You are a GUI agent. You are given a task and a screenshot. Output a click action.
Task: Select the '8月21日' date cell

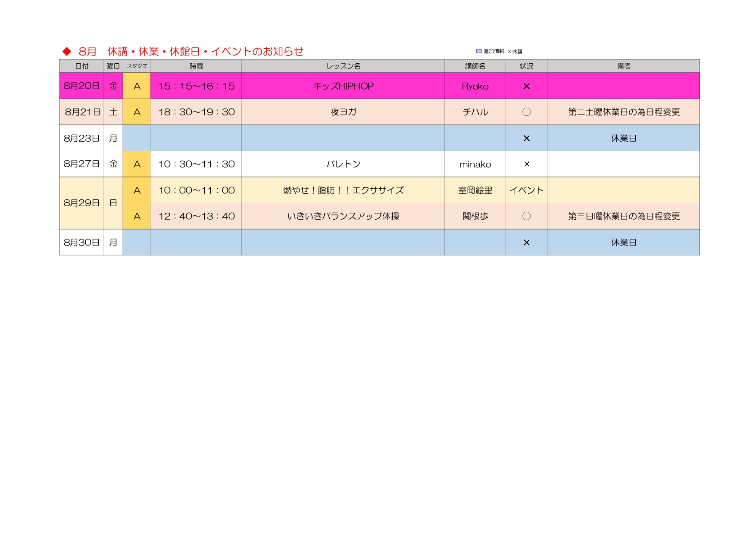coord(82,112)
